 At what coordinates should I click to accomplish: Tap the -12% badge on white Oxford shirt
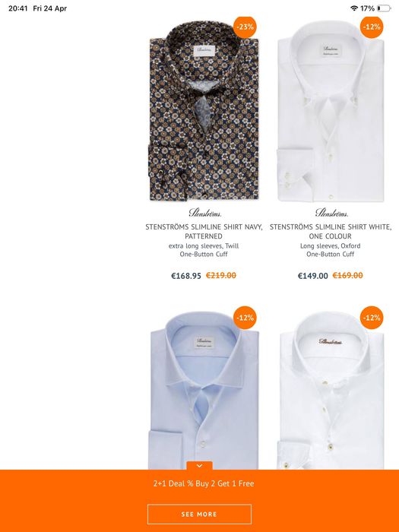tap(372, 27)
